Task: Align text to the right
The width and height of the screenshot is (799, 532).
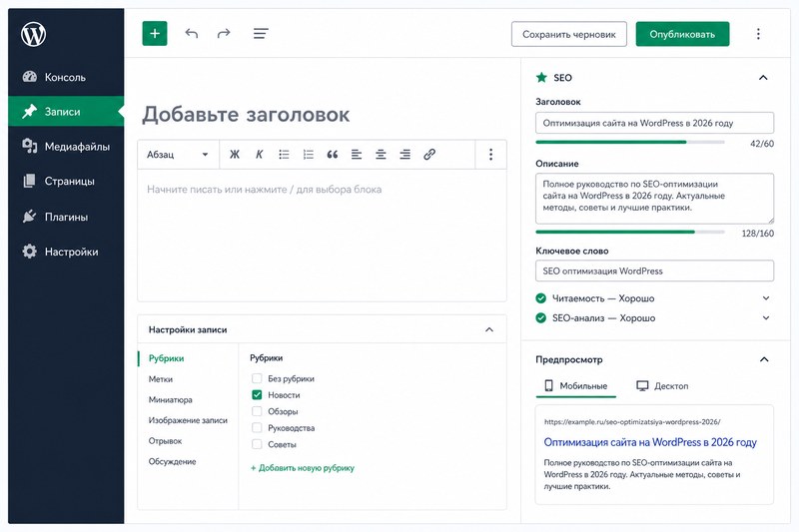Action: [x=405, y=155]
